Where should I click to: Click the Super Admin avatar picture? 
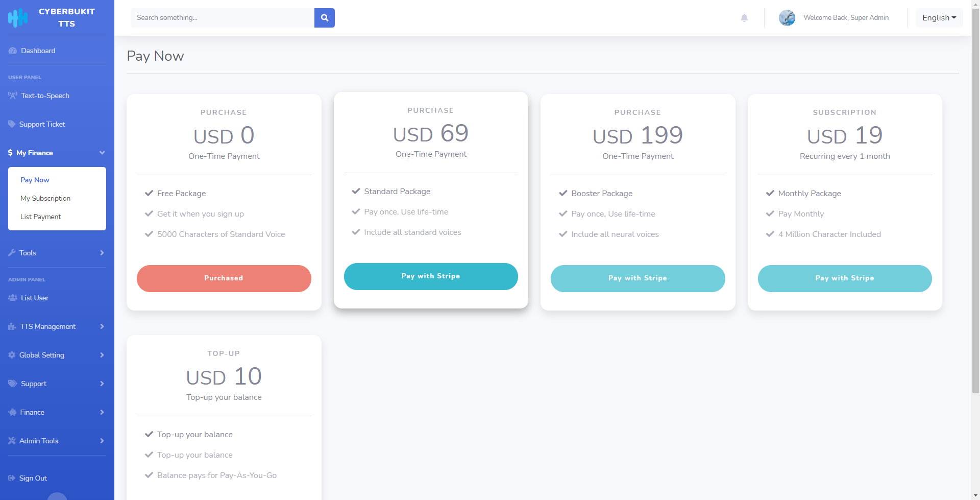787,18
